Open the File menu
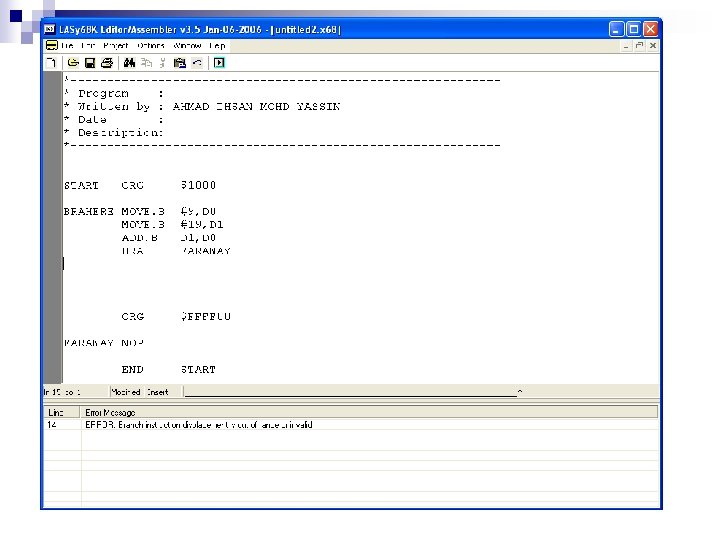The height and width of the screenshot is (540, 720). click(68, 45)
